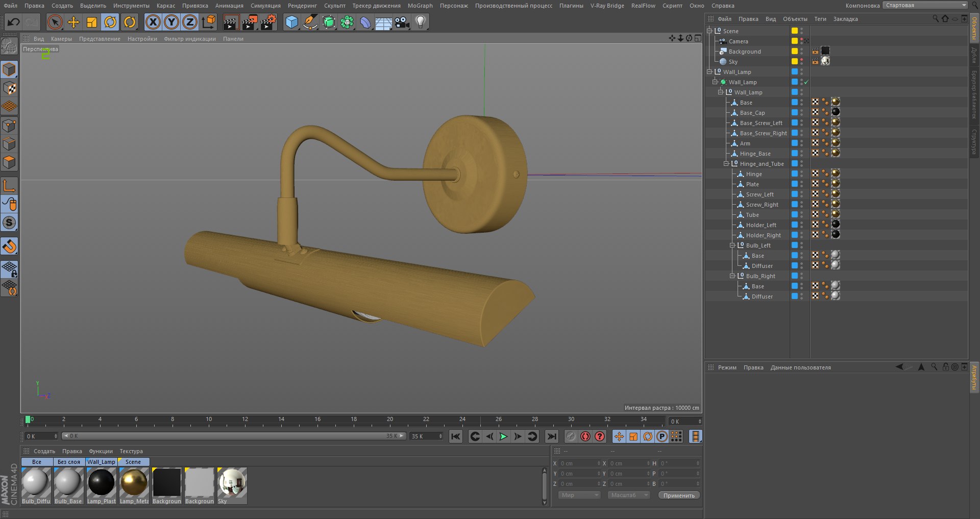This screenshot has height=519, width=980.
Task: Toggle autokeying button
Action: point(585,436)
